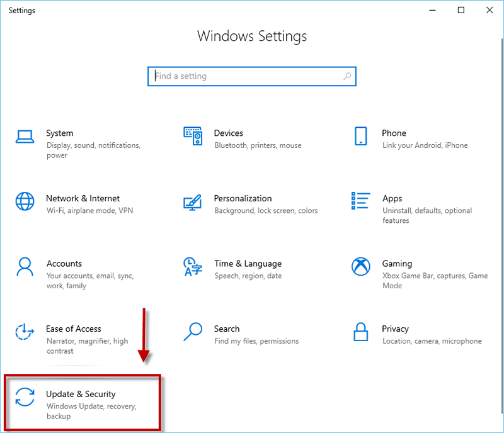504x433 pixels.
Task: Open the Search category heading
Action: coord(227,329)
